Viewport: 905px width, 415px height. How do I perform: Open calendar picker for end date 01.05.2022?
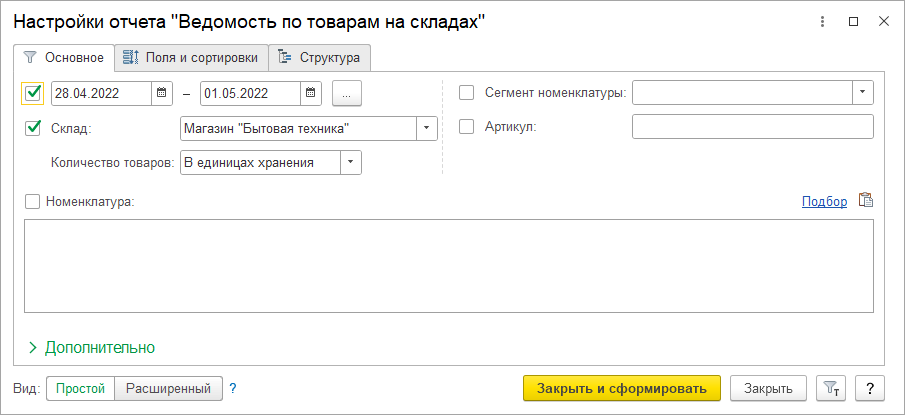point(311,93)
